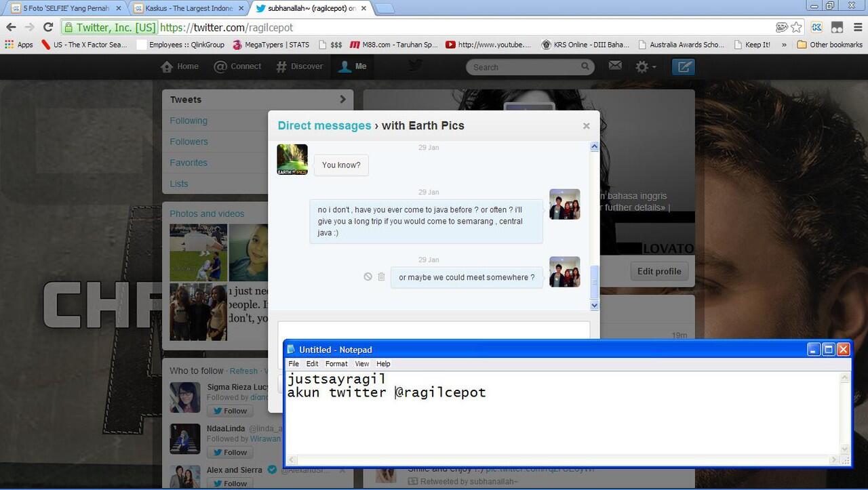Screen dimensions: 868x490
Task: Close the Direct messages dialog
Action: coord(587,126)
